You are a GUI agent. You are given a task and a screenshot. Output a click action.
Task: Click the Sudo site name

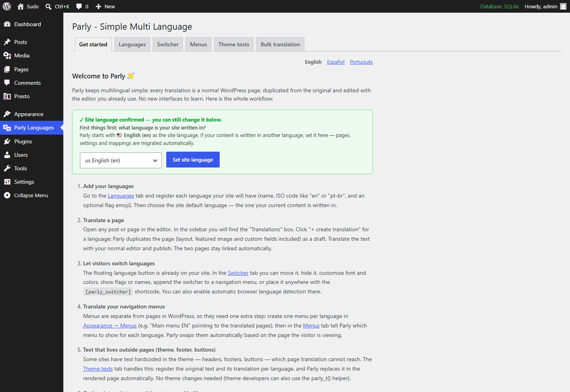point(33,6)
